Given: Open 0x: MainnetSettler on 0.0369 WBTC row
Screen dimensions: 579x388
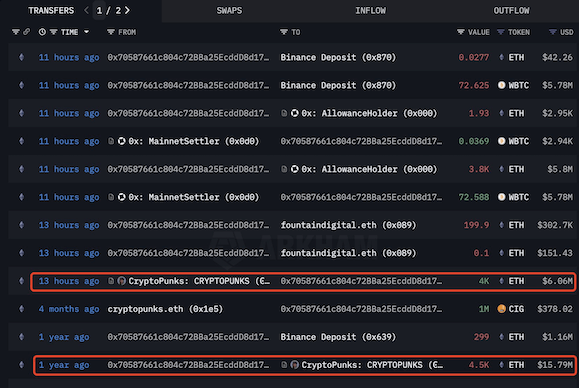Looking at the screenshot, I should click(x=193, y=141).
